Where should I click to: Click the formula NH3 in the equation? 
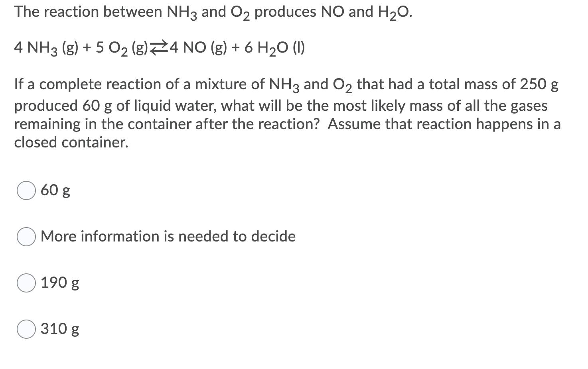click(x=42, y=47)
